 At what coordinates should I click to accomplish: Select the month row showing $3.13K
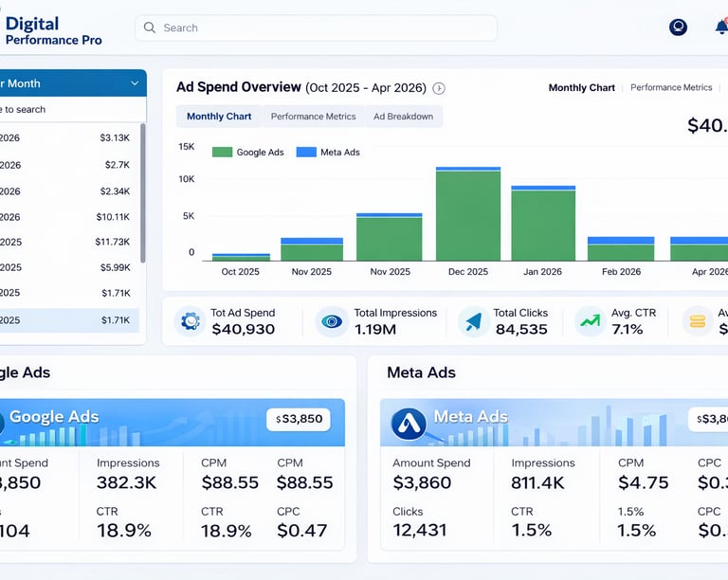pos(69,137)
